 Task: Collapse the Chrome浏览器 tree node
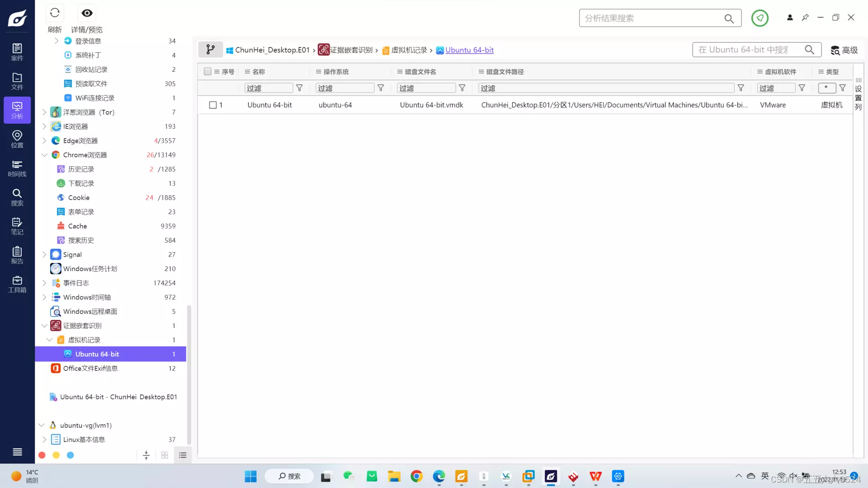[44, 155]
